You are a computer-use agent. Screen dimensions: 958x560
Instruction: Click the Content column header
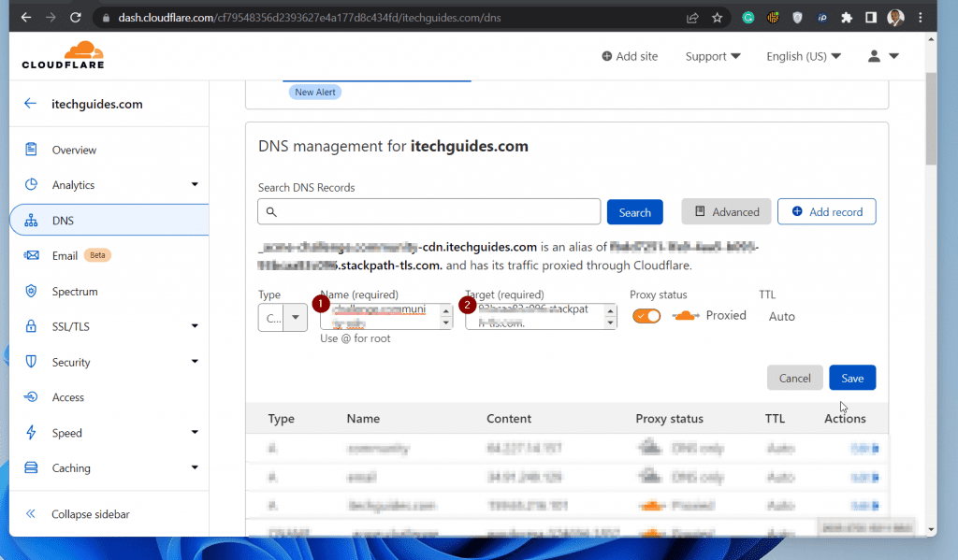(x=509, y=418)
